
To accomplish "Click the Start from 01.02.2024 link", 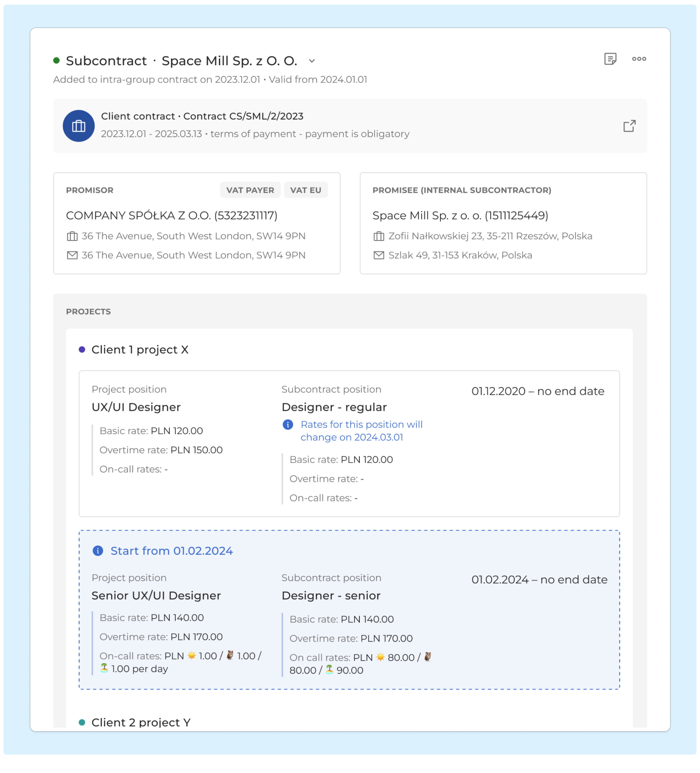I will 171,551.
